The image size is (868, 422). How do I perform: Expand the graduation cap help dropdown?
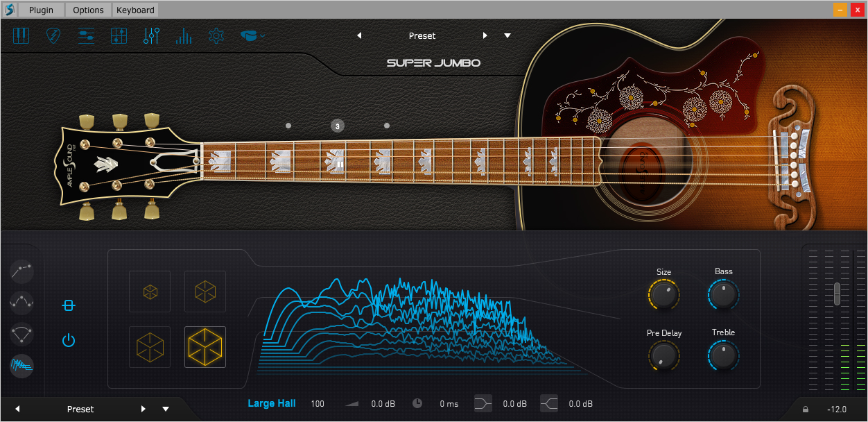click(x=252, y=35)
